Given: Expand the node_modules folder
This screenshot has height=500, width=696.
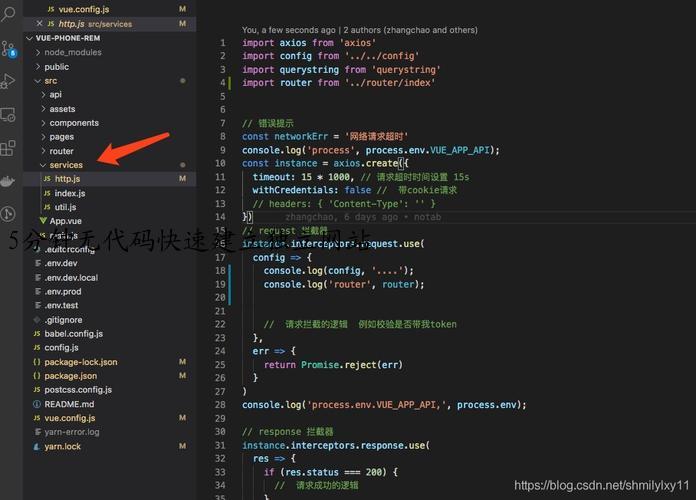Looking at the screenshot, I should coord(73,52).
